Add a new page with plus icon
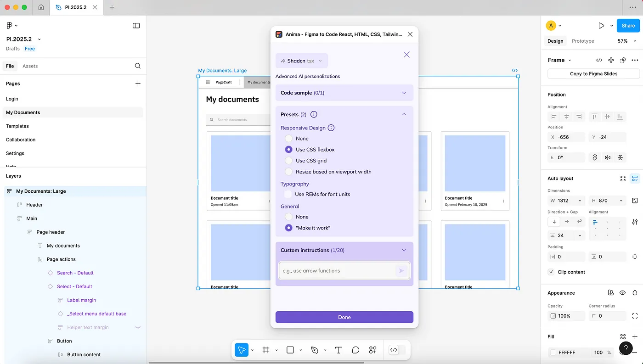The width and height of the screenshot is (643, 364). click(x=137, y=84)
